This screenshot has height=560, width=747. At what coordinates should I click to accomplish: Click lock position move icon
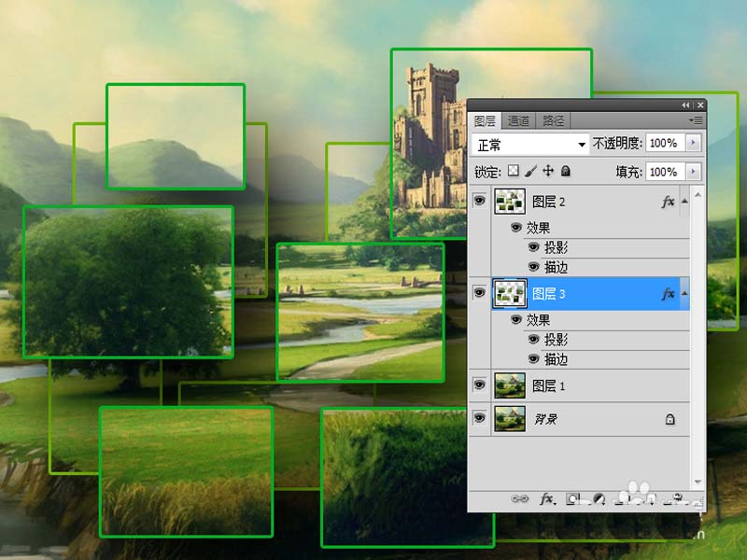[x=548, y=171]
